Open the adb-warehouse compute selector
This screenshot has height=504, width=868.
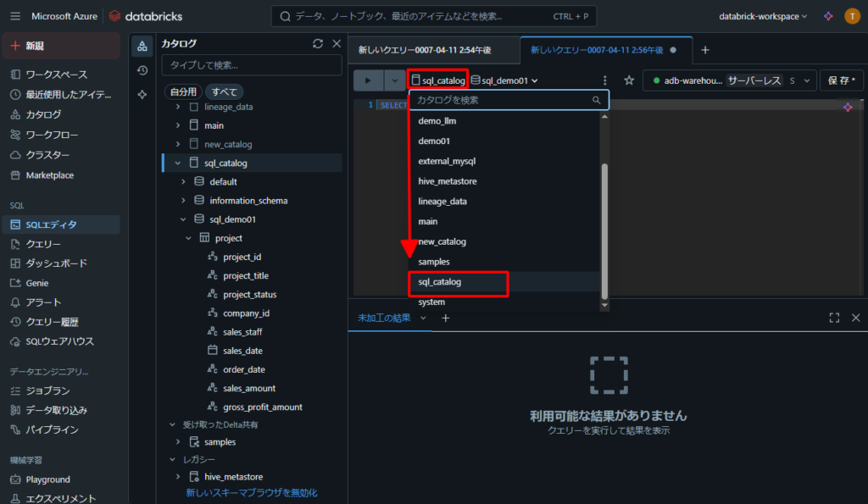click(x=728, y=80)
